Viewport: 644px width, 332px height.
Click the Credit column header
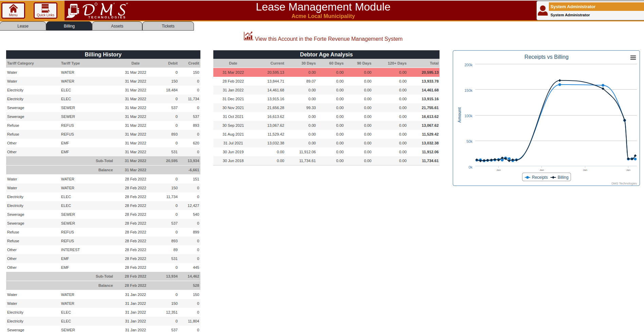pyautogui.click(x=194, y=63)
